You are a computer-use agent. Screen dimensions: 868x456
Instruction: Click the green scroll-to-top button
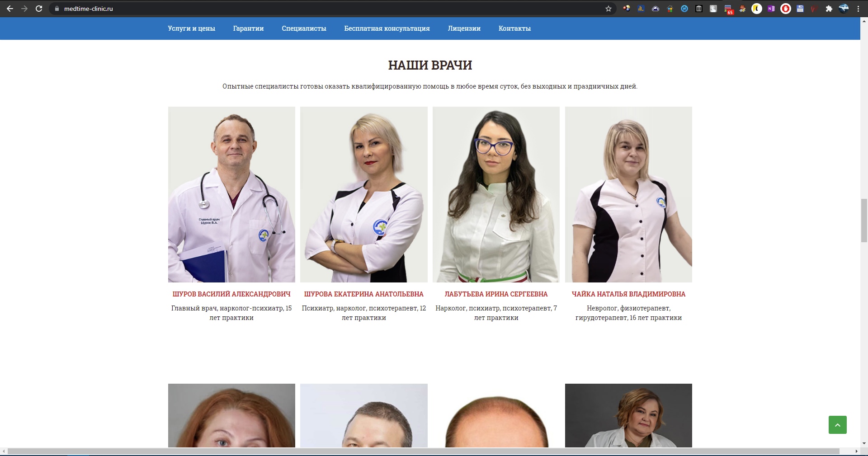coord(838,425)
